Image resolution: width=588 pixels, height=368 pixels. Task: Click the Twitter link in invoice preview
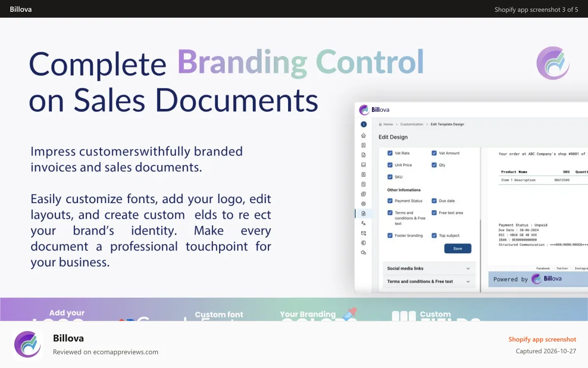point(562,268)
